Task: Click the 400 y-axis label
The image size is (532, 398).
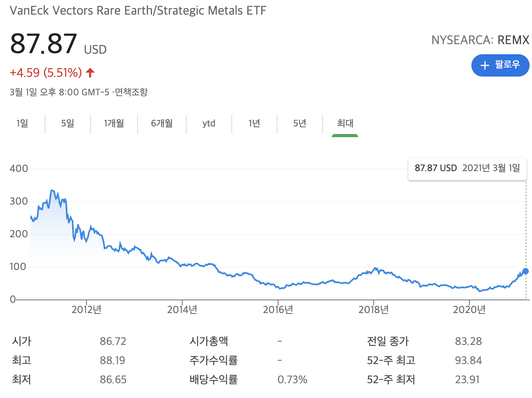Action: pos(19,169)
